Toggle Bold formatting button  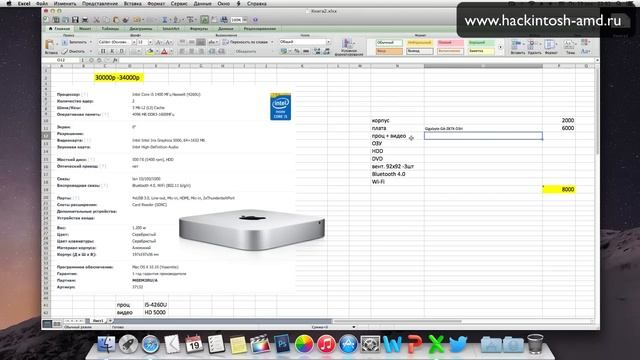(103, 51)
